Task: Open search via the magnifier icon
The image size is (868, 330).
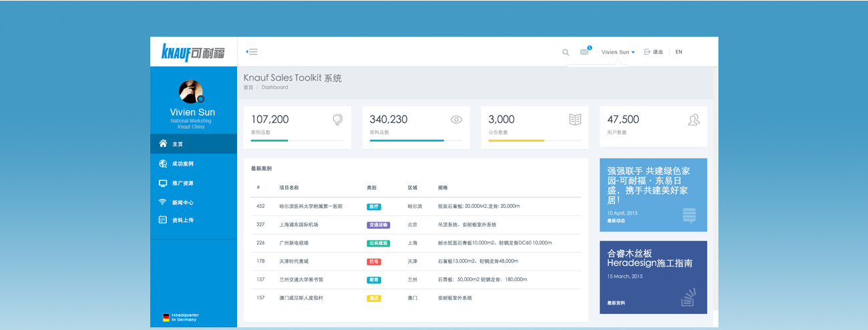Action: coord(566,52)
